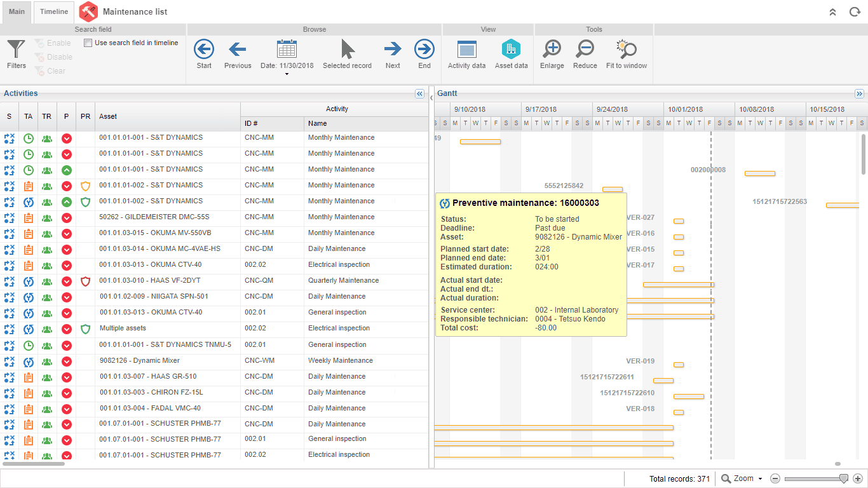Open the date dropdown arrow below Date

point(287,74)
